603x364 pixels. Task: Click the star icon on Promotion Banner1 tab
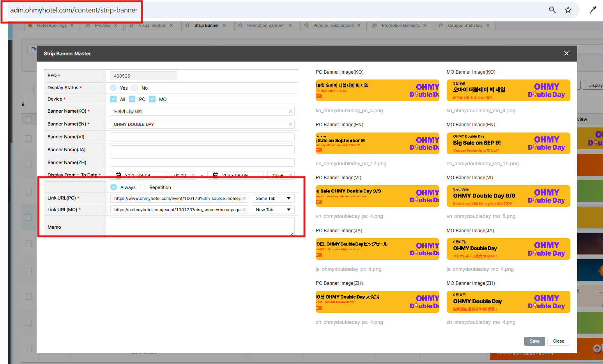click(x=240, y=25)
